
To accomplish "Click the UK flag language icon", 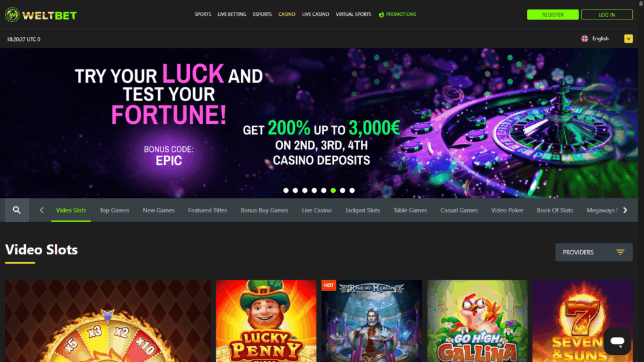I will point(584,38).
